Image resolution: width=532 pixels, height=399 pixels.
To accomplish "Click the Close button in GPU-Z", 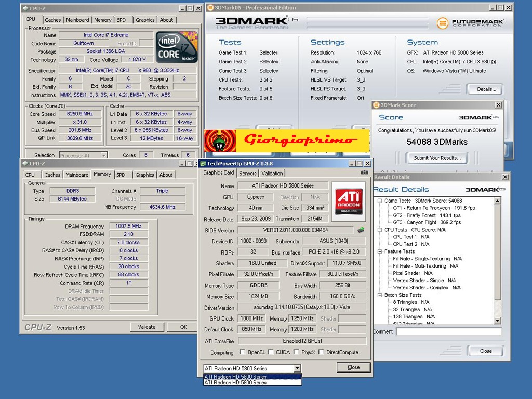I will tap(353, 367).
